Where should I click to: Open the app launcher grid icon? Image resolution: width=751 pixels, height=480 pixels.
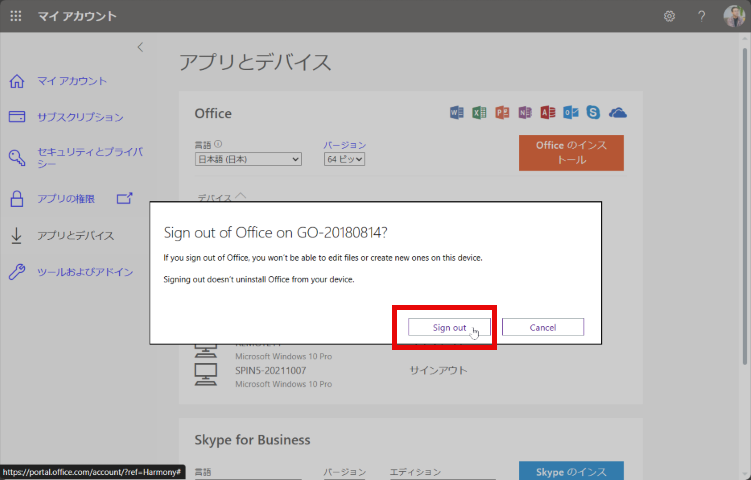pyautogui.click(x=16, y=16)
